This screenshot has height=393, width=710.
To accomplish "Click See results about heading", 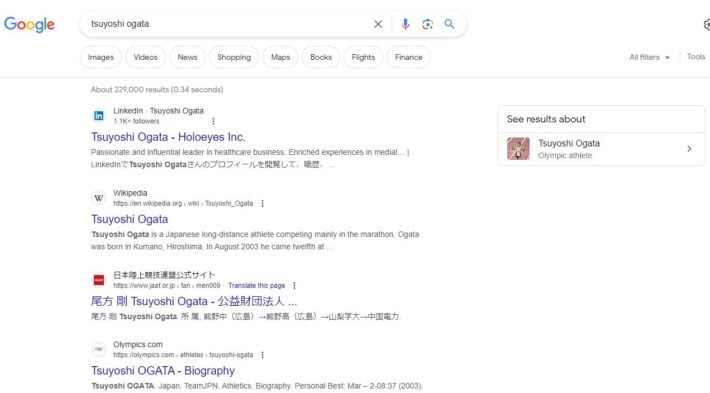I will (x=546, y=119).
